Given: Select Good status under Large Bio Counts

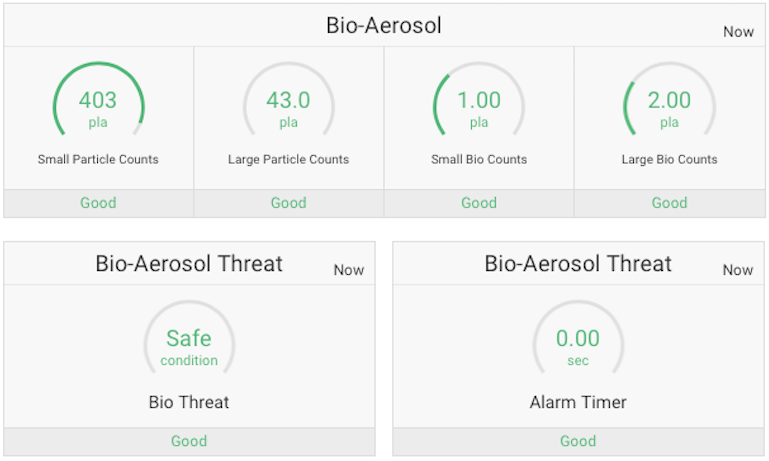Looking at the screenshot, I should [669, 203].
